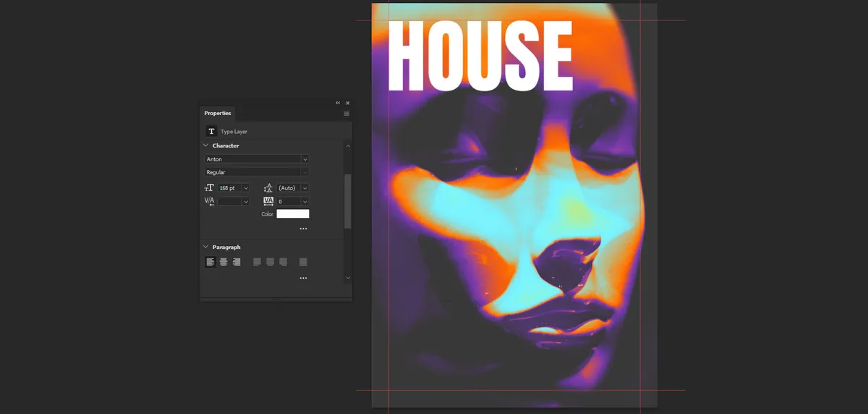Click the 168 pt font size field

[230, 188]
